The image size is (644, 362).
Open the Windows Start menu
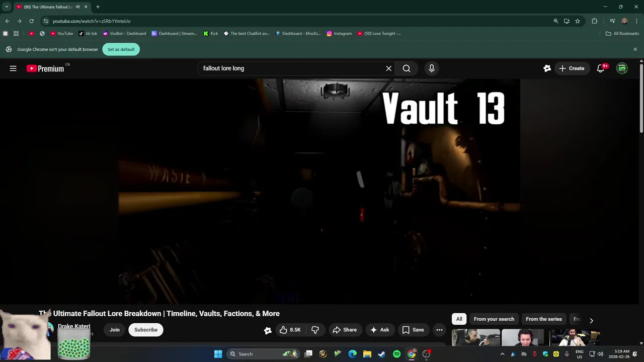tap(218, 354)
